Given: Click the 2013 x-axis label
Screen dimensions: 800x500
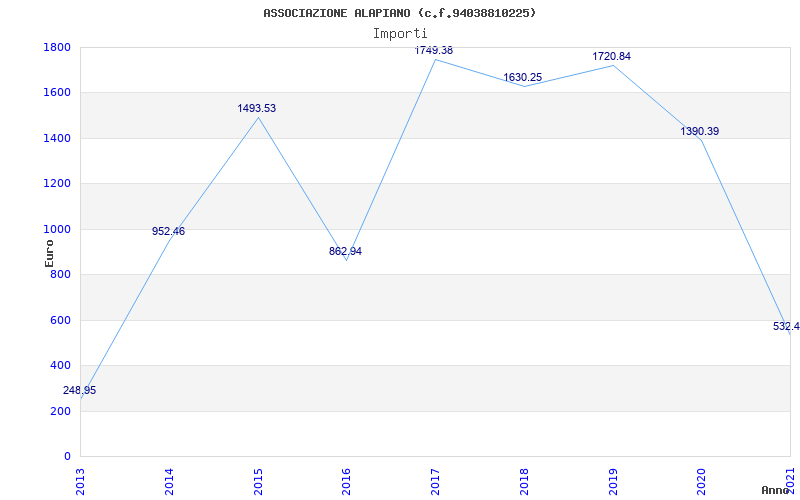Looking at the screenshot, I should click(x=80, y=482).
